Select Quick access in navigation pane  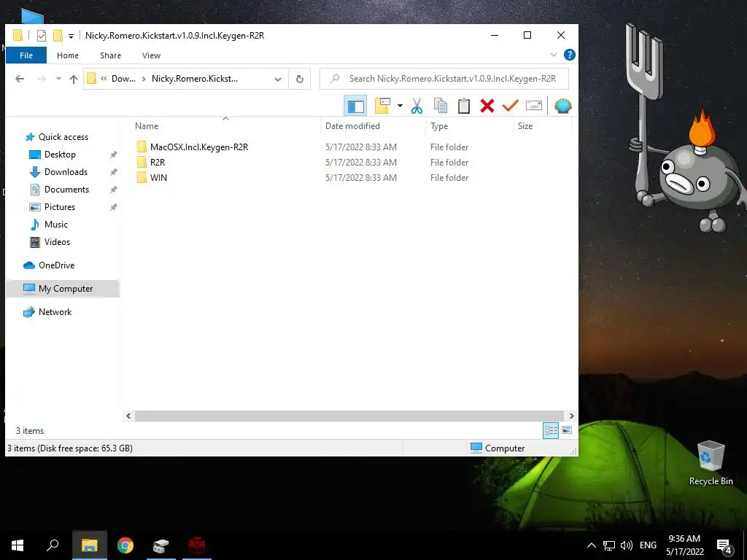63,137
